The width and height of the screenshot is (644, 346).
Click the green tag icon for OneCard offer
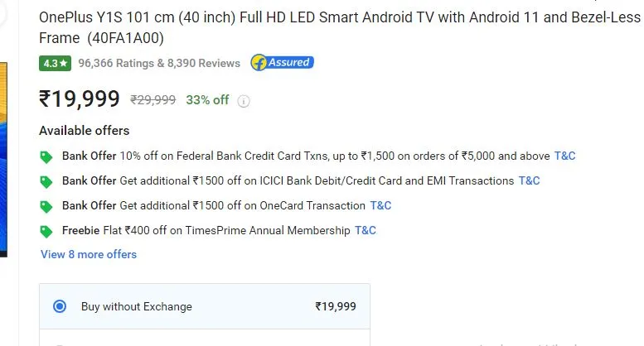point(46,207)
